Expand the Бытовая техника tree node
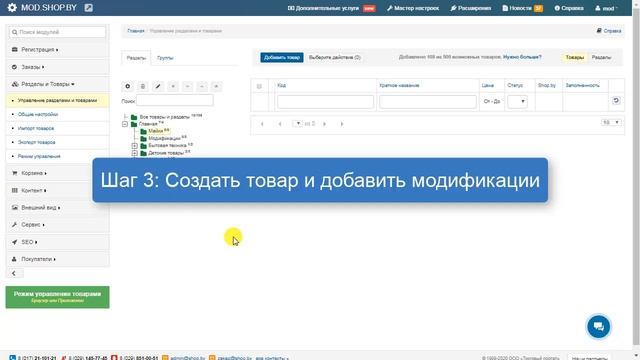The image size is (640, 360). [x=134, y=146]
